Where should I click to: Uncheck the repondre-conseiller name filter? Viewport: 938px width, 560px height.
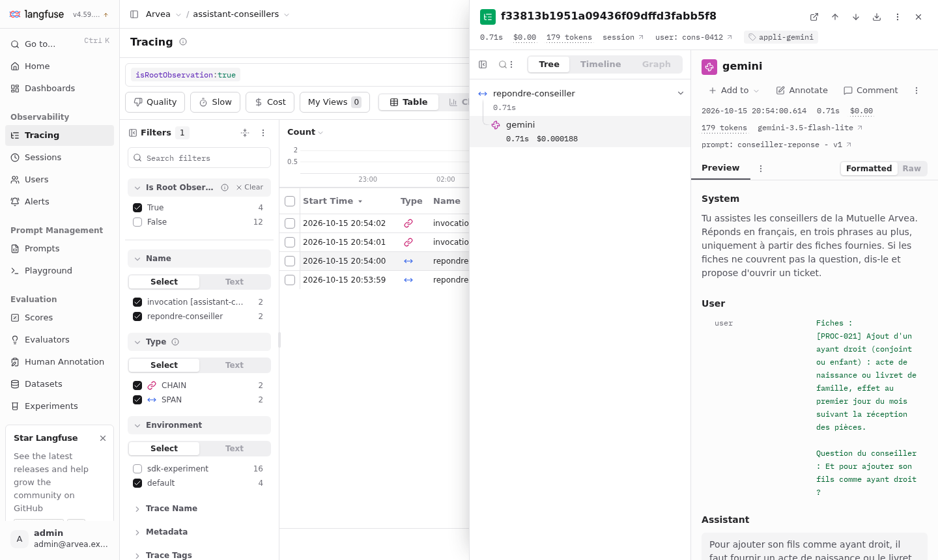pos(137,316)
